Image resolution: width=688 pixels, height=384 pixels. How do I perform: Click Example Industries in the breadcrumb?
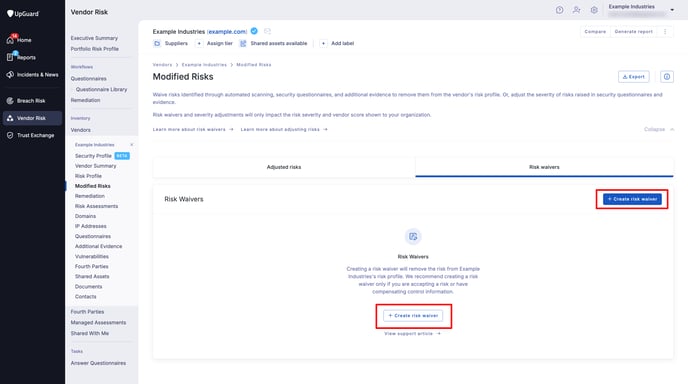204,65
